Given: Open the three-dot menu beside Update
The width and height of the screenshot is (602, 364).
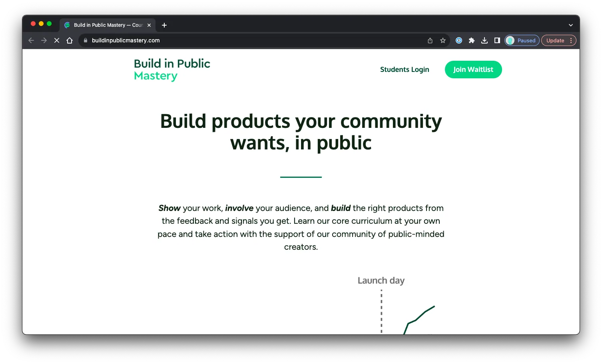Looking at the screenshot, I should coord(571,40).
